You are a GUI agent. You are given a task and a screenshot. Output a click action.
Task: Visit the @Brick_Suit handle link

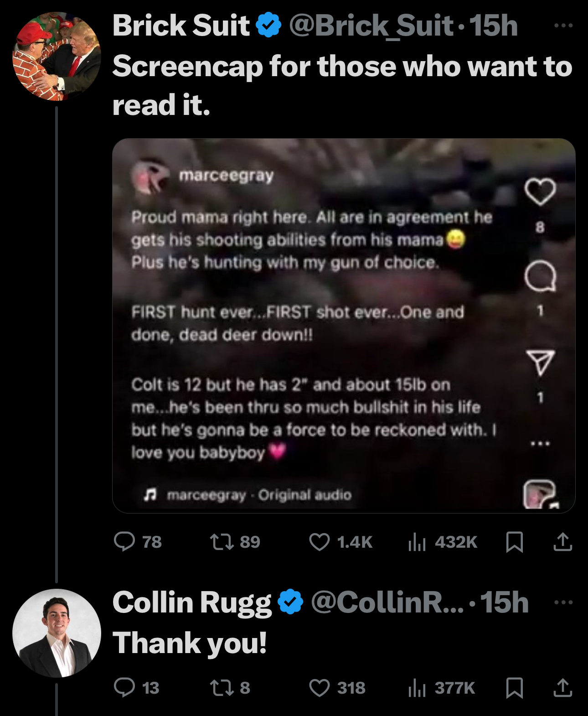point(371,26)
